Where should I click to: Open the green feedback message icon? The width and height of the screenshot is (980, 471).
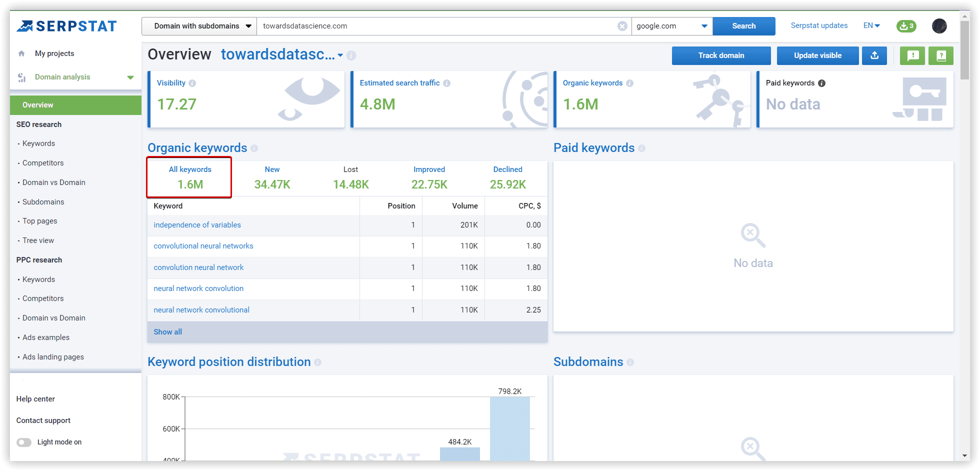click(x=912, y=55)
